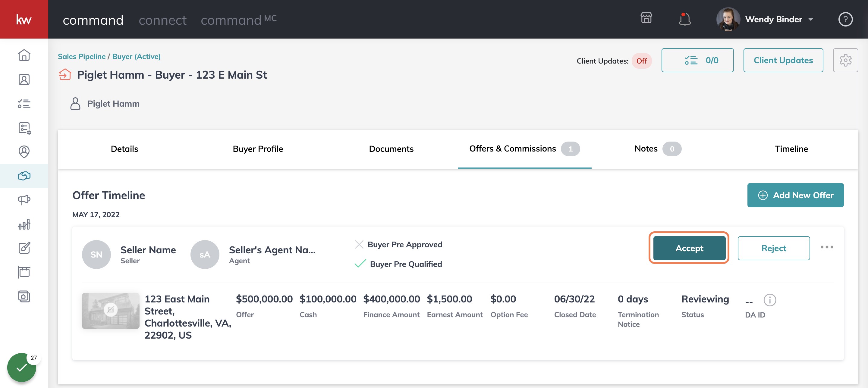The image size is (868, 388).
Task: Switch to the Timeline tab
Action: click(x=791, y=149)
